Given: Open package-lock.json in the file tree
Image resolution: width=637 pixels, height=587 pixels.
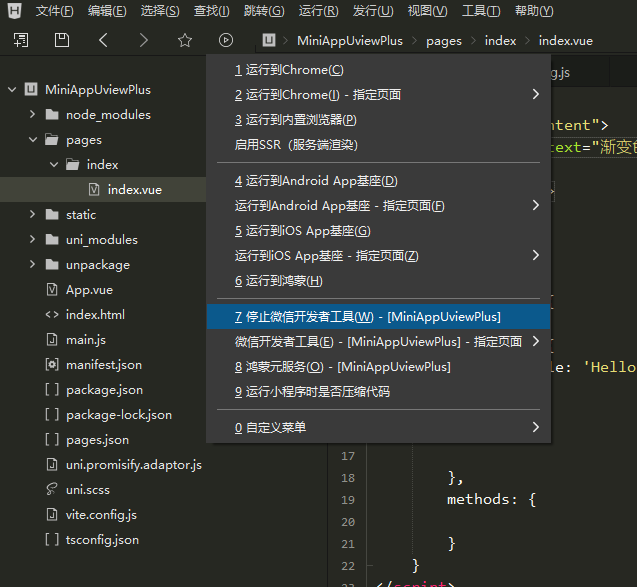Looking at the screenshot, I should point(119,415).
